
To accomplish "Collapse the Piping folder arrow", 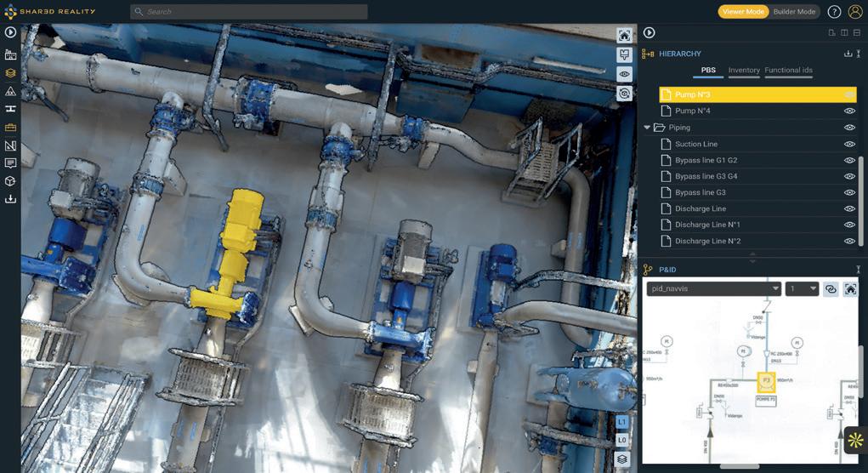I will 647,128.
